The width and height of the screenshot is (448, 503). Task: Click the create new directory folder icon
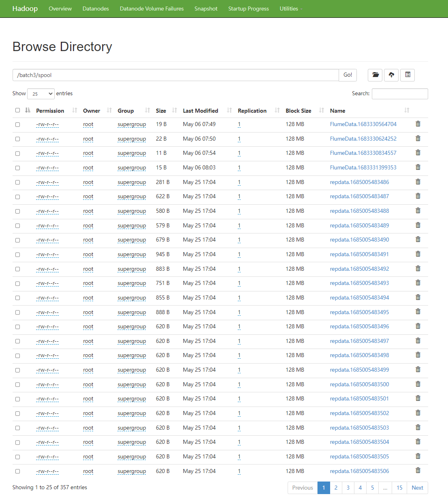375,75
